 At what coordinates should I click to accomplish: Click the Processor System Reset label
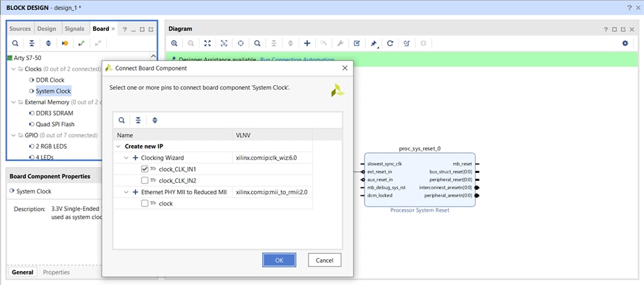419,210
